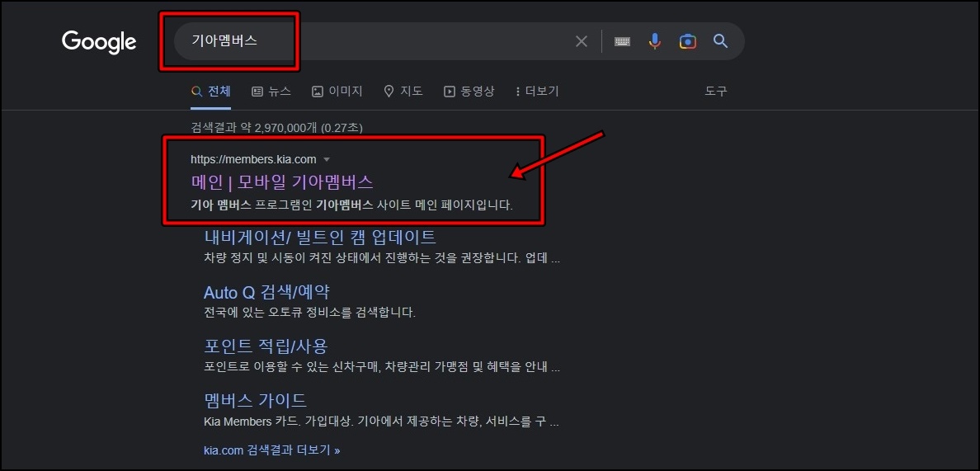Open the 더보기 menu

[537, 92]
